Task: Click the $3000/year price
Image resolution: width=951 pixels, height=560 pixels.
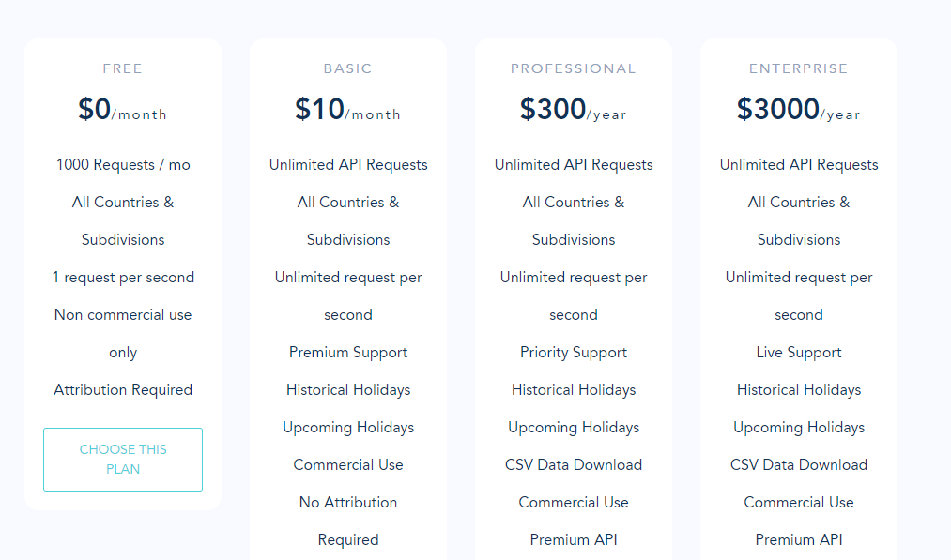Action: pyautogui.click(x=799, y=110)
